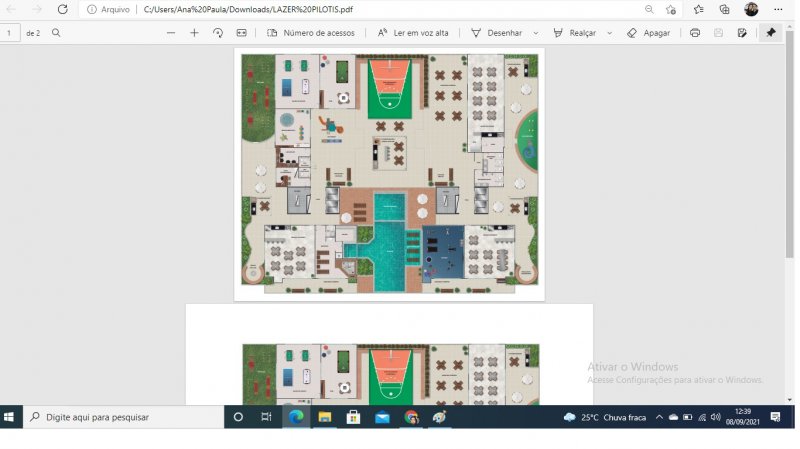Toggle the pin toolbar button
The height and width of the screenshot is (449, 800).
[771, 33]
